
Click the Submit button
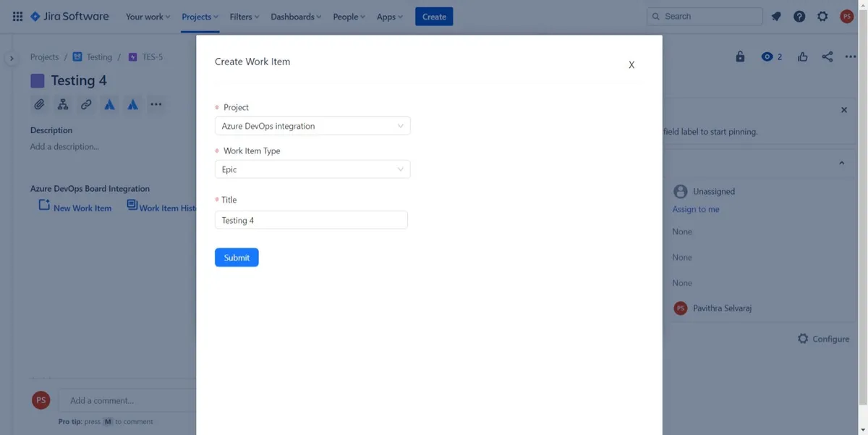(x=237, y=258)
